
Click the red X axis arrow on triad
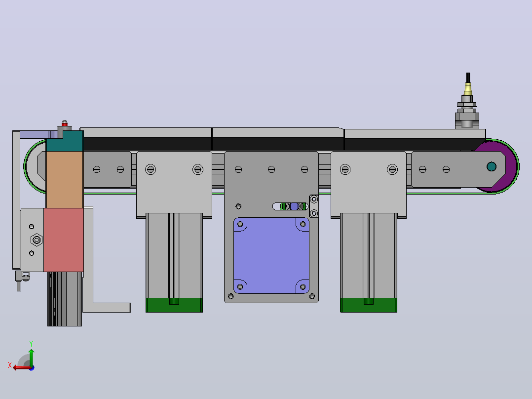point(21,368)
